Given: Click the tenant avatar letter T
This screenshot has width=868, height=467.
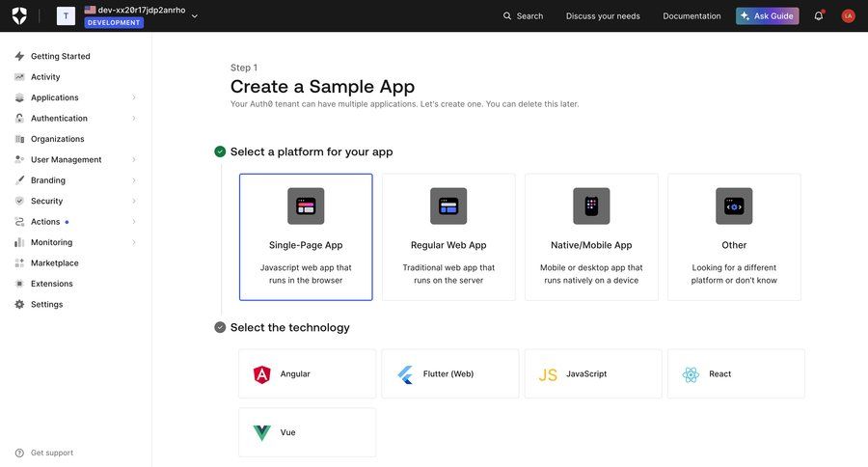Looking at the screenshot, I should pos(66,15).
